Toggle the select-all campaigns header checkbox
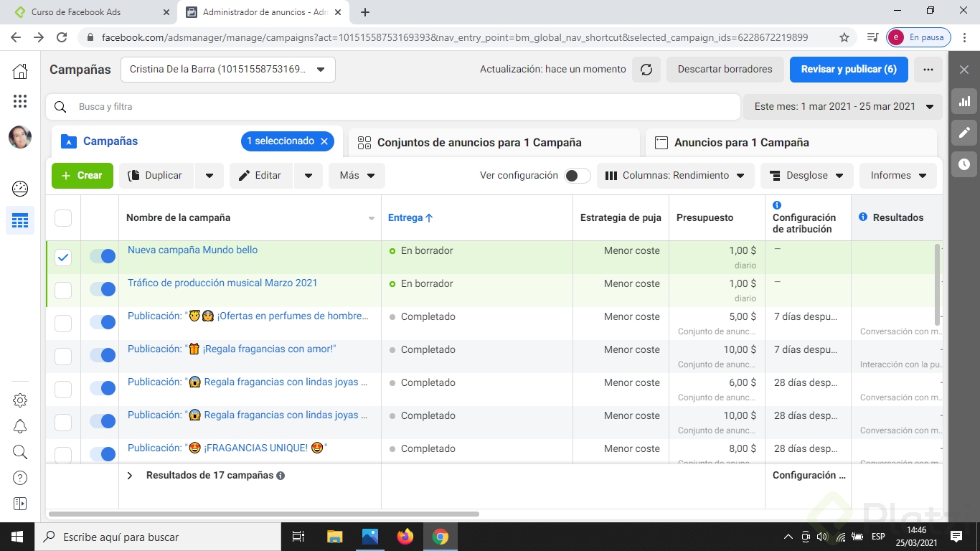The height and width of the screenshot is (551, 980). [63, 217]
